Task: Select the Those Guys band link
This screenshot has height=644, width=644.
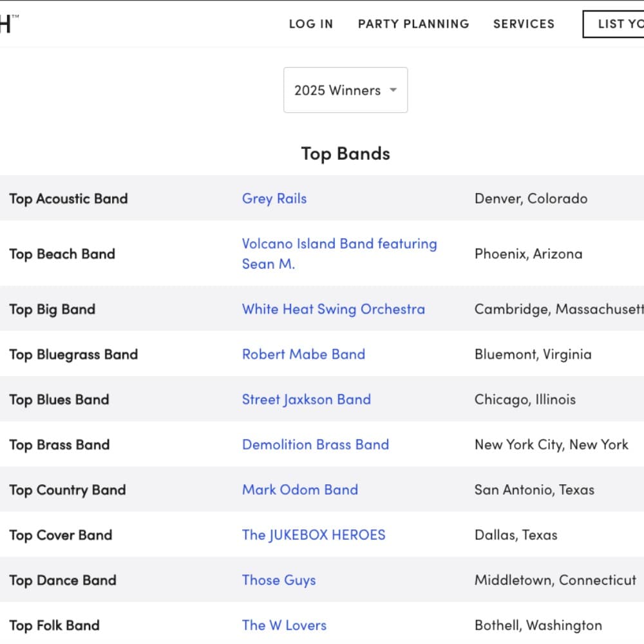Action: click(279, 580)
